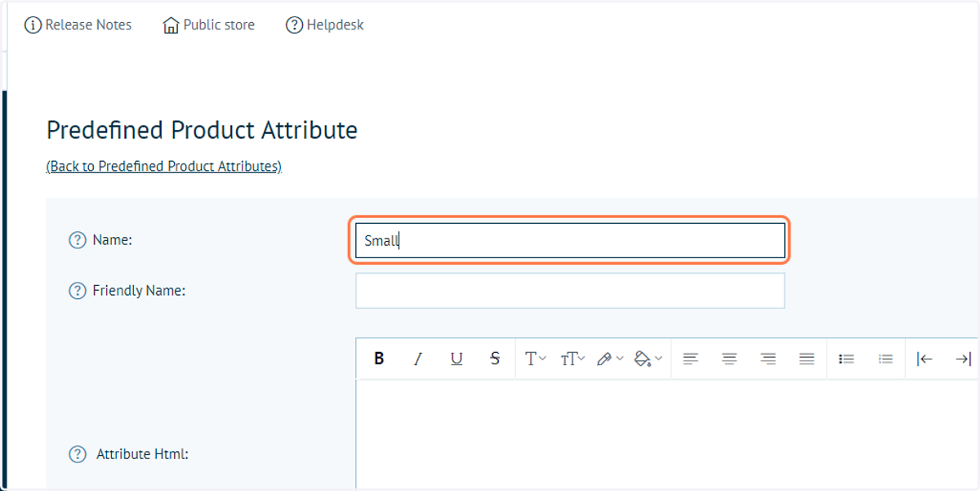Viewport: 980px width, 491px height.
Task: Increase indent icon
Action: pos(964,359)
